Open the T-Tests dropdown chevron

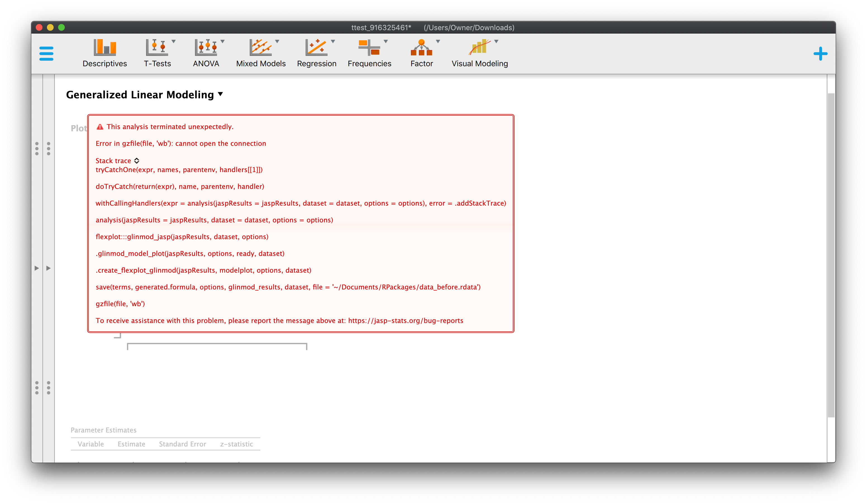(x=174, y=41)
